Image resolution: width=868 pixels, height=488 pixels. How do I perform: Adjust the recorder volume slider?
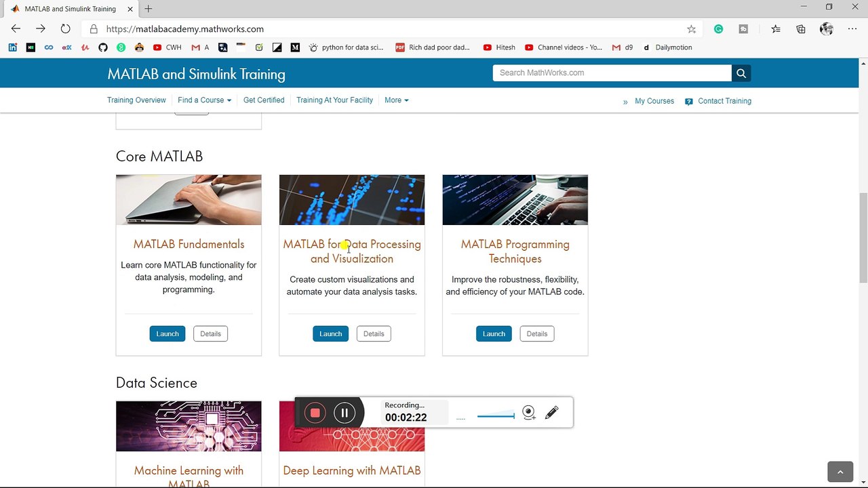point(496,415)
